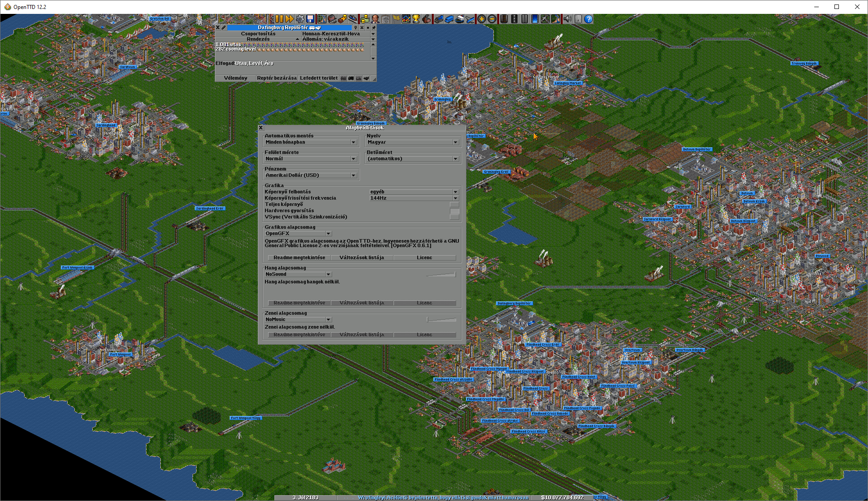This screenshot has width=868, height=501.
Task: Open the sound and music speaker menu
Action: (x=568, y=19)
